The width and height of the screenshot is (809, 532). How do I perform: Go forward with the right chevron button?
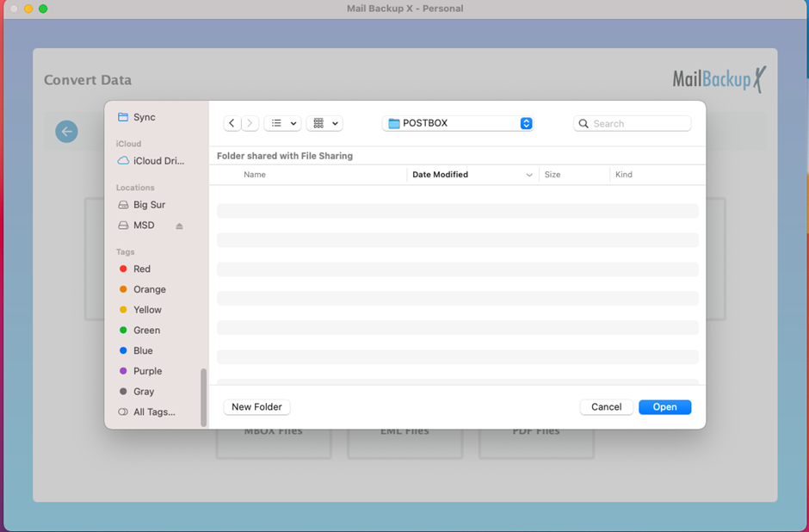pos(250,123)
